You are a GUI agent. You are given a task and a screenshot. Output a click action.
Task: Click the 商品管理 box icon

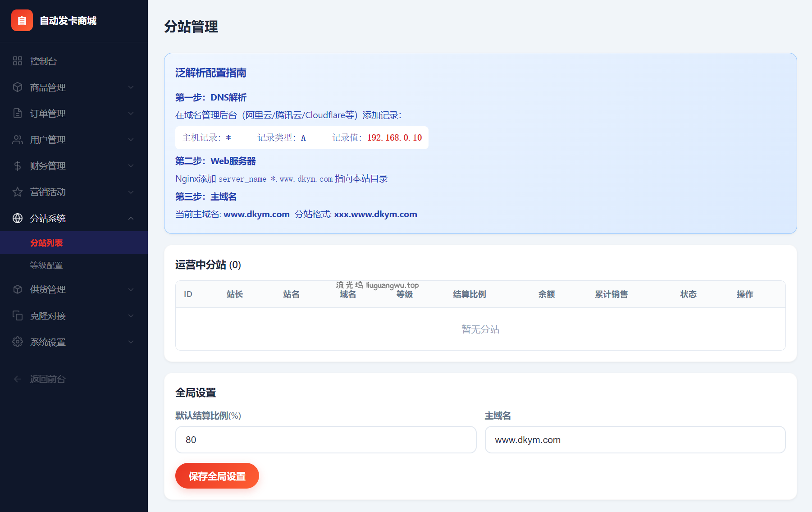point(18,87)
